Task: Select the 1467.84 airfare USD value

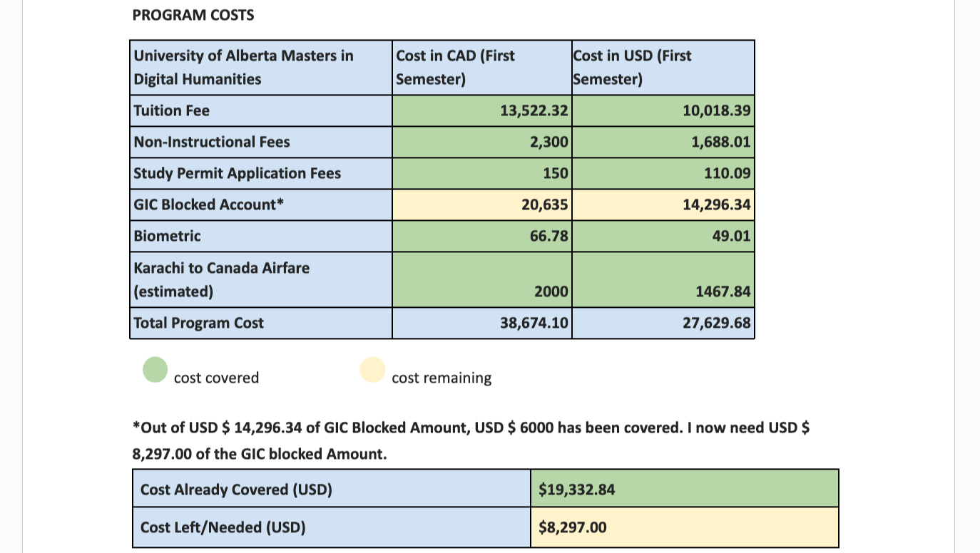Action: coord(723,291)
